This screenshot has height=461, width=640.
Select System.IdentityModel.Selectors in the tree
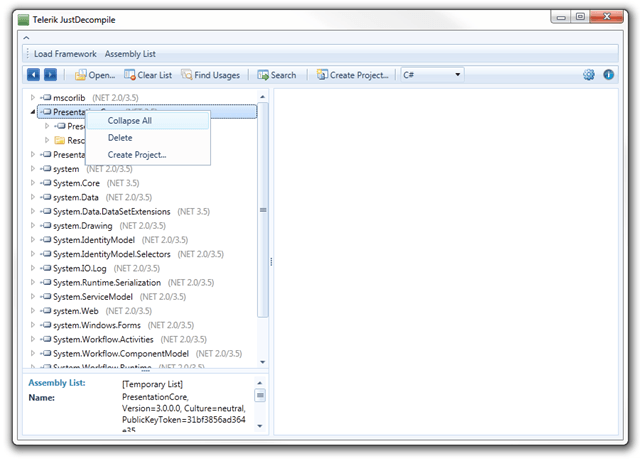(112, 254)
